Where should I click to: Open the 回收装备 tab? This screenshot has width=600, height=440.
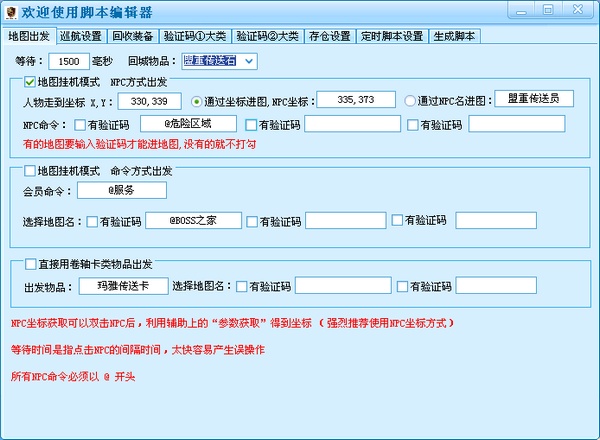[133, 36]
